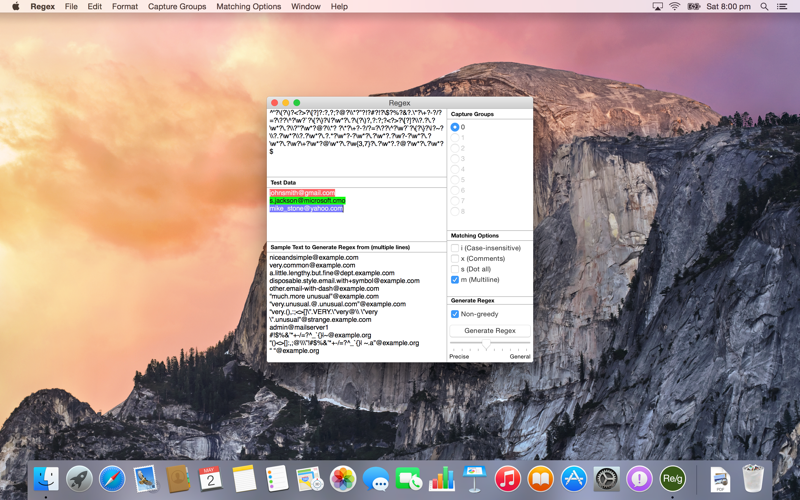Open the Format menu
The image size is (800, 500).
[125, 7]
